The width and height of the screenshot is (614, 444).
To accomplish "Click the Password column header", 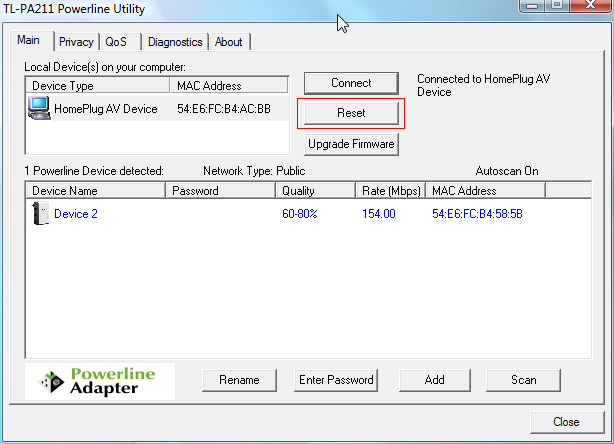I will [x=221, y=191].
